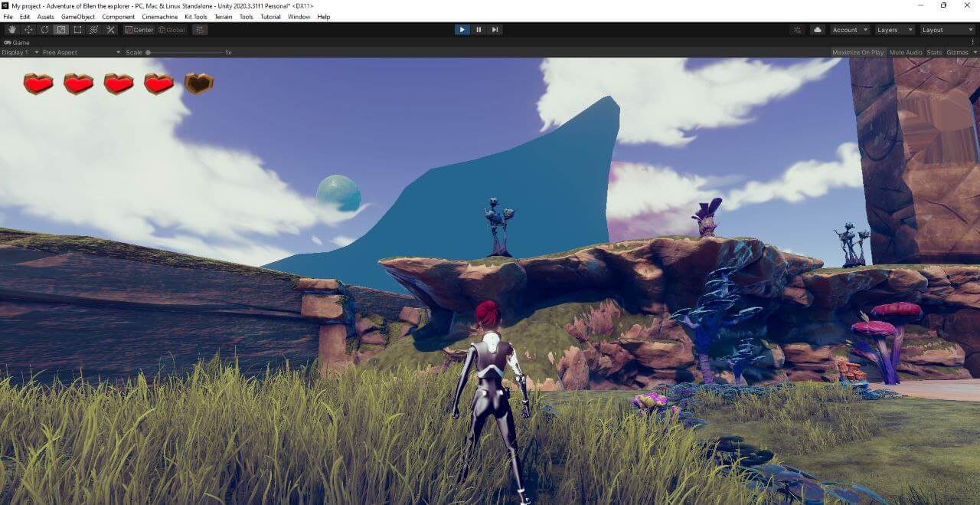This screenshot has height=505, width=980.
Task: Toggle Mute Audio in Game view
Action: click(906, 52)
